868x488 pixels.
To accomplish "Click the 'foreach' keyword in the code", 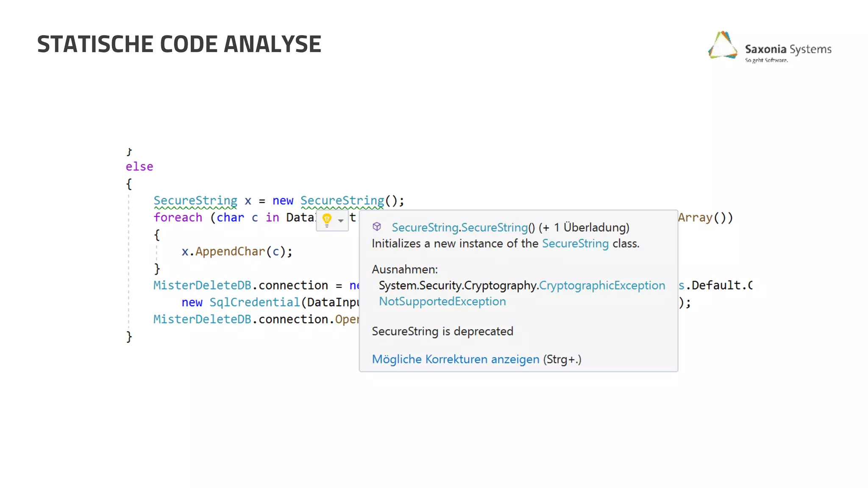I will tap(178, 217).
